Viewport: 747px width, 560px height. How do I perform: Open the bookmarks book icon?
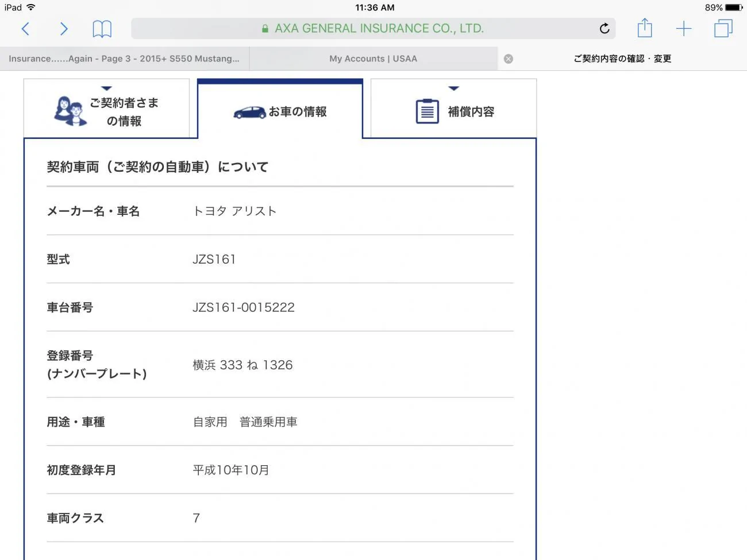pyautogui.click(x=102, y=29)
